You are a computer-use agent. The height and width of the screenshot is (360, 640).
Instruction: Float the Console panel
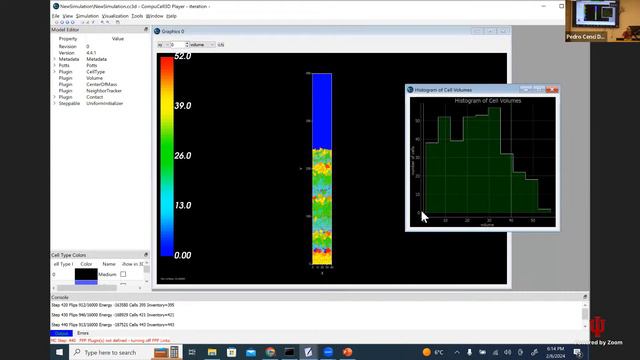585,297
